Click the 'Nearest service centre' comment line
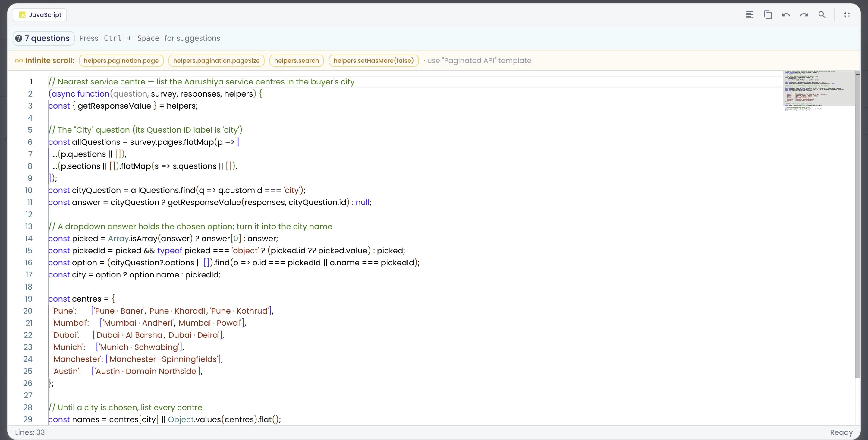868x440 pixels. tap(202, 82)
